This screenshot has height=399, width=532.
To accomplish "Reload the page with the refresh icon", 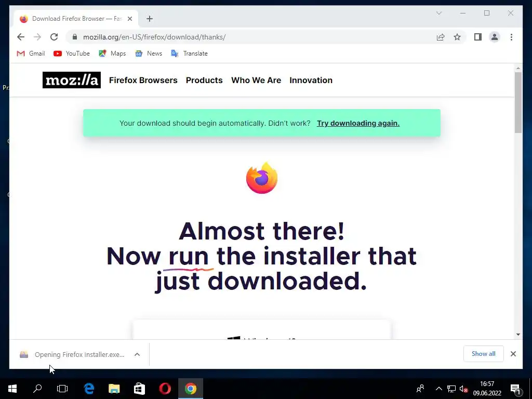I will 54,37.
